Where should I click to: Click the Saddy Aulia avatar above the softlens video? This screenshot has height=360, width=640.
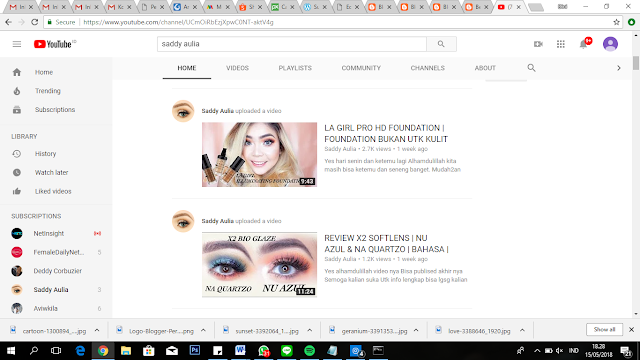click(x=183, y=221)
